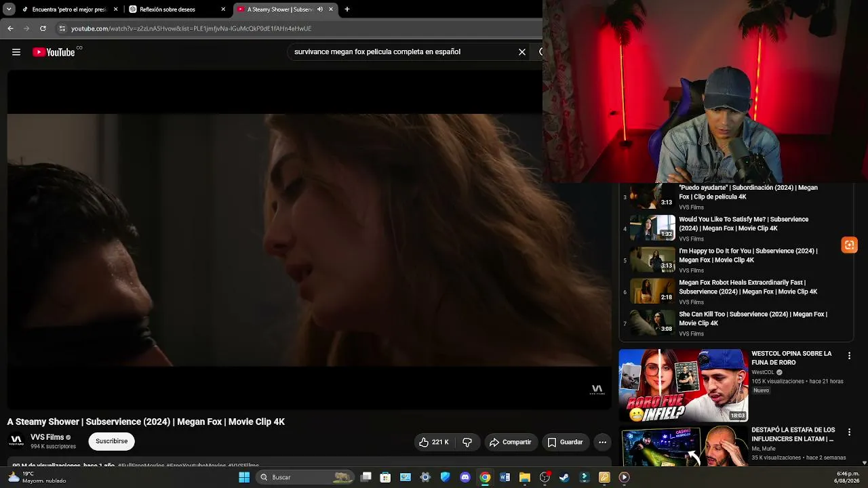Open options menu for 'DESTAPÓ LA ESTAFA' video

849,432
